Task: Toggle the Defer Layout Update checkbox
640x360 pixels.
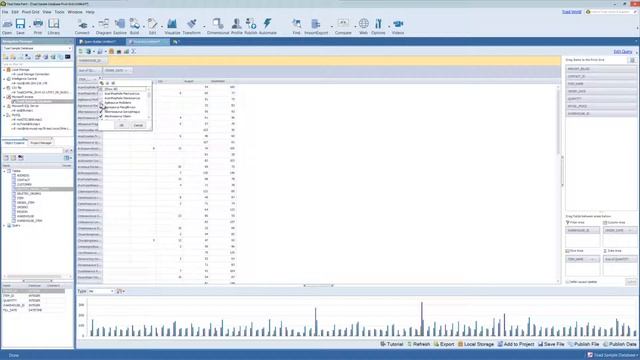Action: pos(568,282)
